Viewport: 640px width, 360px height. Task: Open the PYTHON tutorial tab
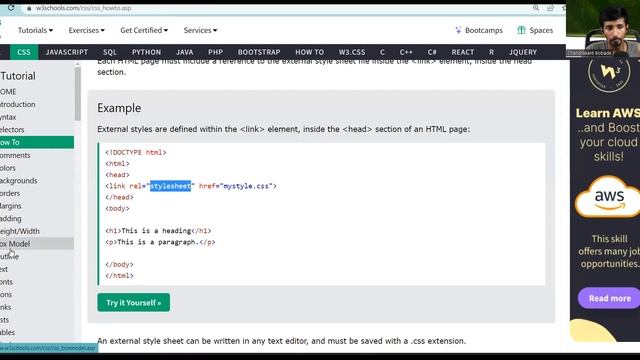pos(146,52)
